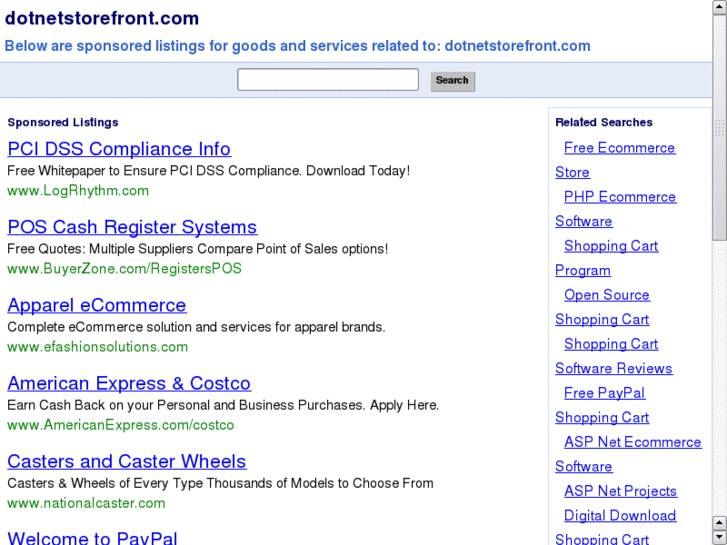Open the PCI DSS Compliance Info link
The height and width of the screenshot is (545, 727).
(119, 149)
